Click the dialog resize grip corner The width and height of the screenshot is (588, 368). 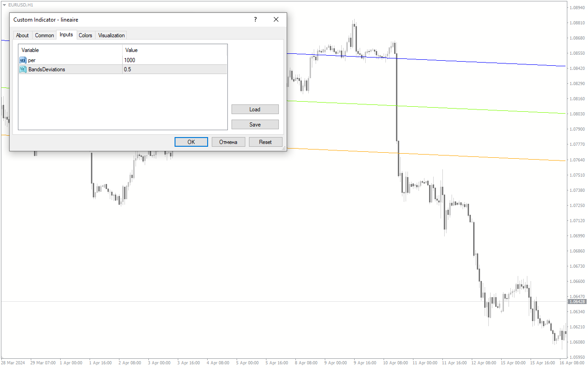pos(284,148)
